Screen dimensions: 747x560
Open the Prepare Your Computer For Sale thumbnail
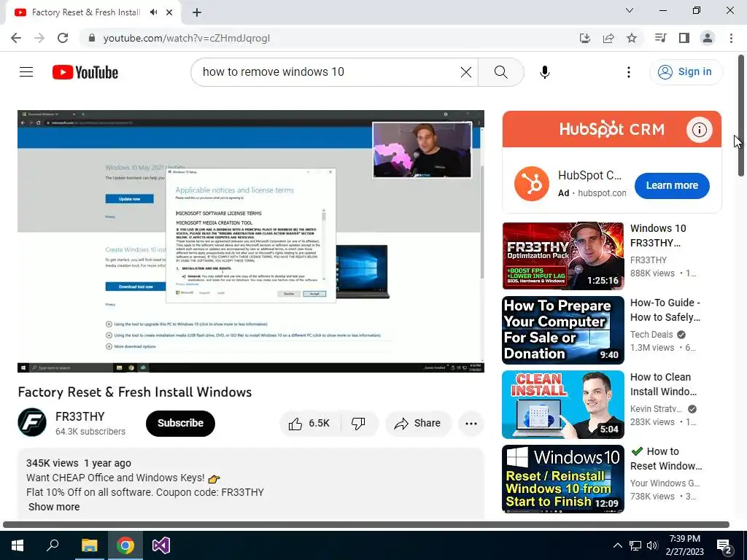point(563,330)
